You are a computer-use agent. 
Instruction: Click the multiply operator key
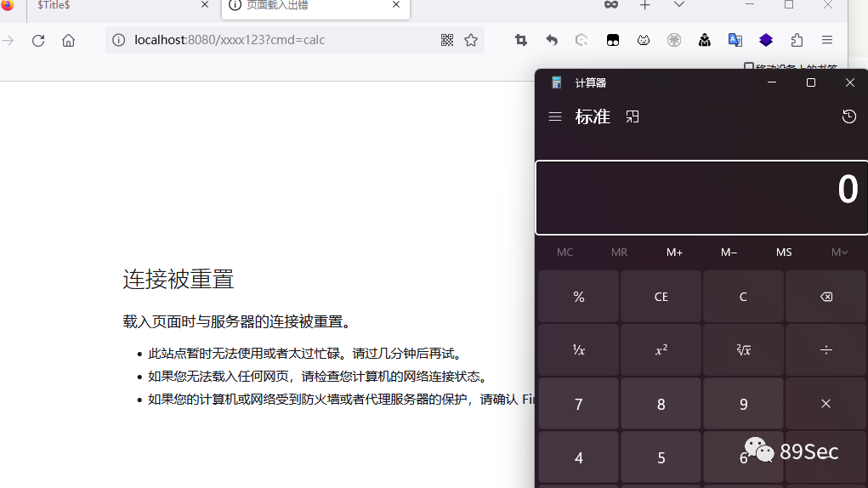(826, 404)
